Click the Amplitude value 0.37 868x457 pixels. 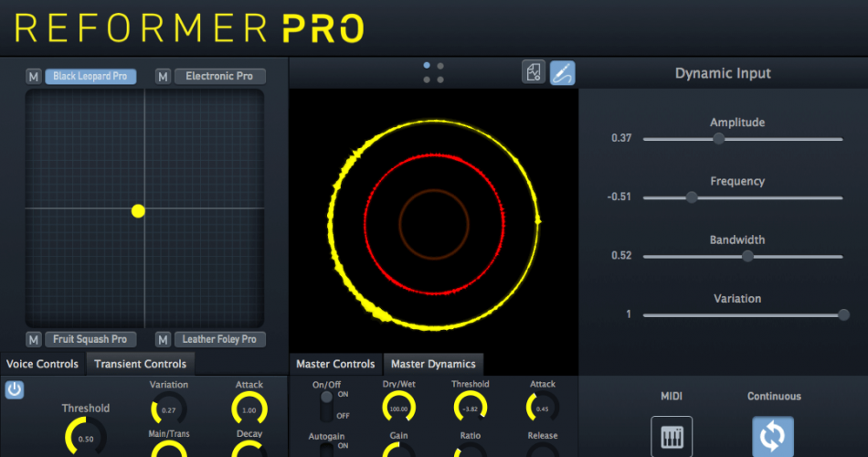tap(621, 138)
